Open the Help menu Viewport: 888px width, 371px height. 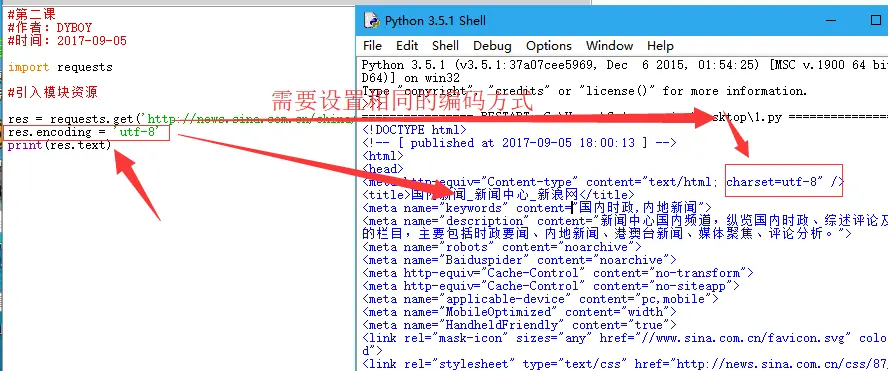(660, 46)
